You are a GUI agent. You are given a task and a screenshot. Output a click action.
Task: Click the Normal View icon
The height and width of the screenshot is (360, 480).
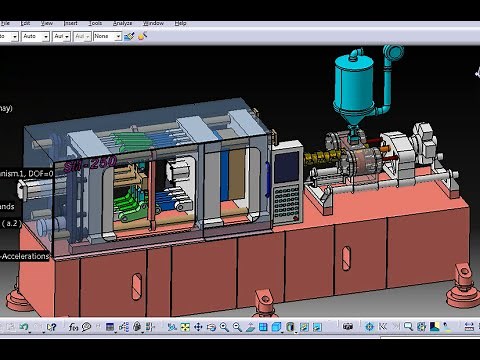(250, 327)
